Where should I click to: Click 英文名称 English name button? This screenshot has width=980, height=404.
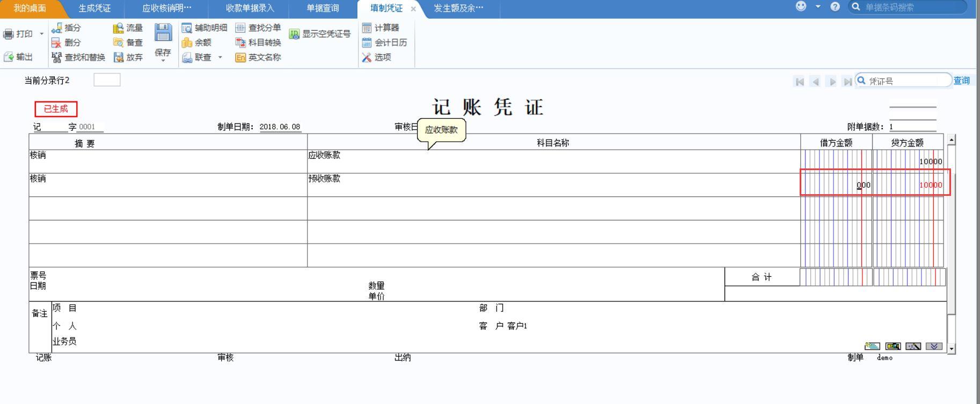[x=258, y=57]
